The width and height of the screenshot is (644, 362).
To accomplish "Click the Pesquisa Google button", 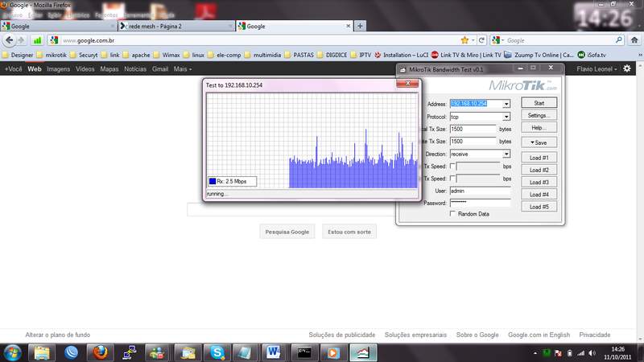I will [x=287, y=232].
